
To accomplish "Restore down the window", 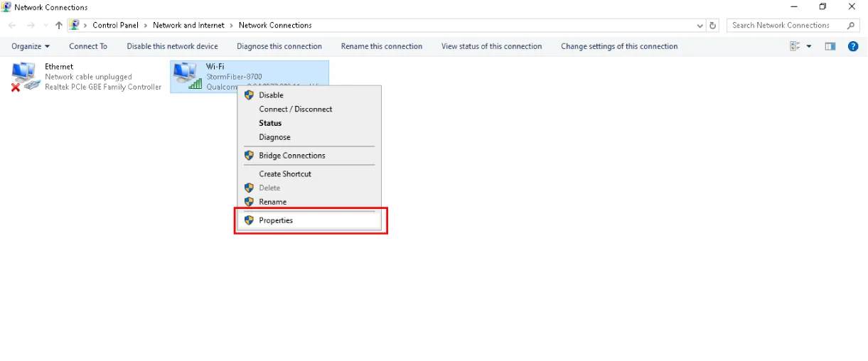I will pos(823,7).
